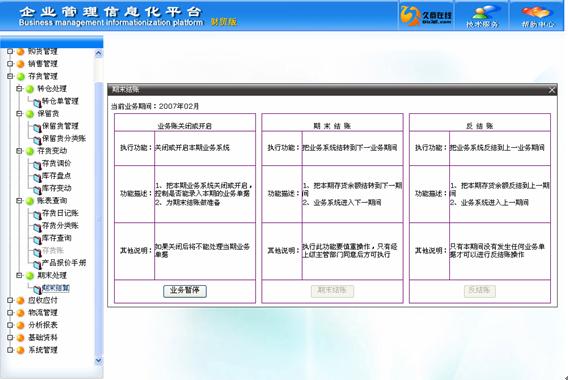Click the disabled 期末结账 button at the panel bottom
Screen dimensions: 568x380
coord(332,291)
